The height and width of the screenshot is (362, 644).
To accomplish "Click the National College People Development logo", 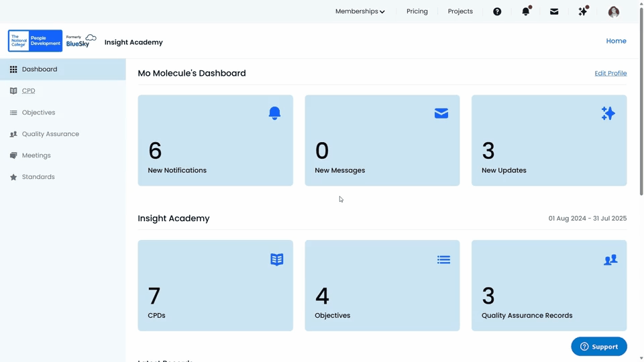I will (36, 41).
